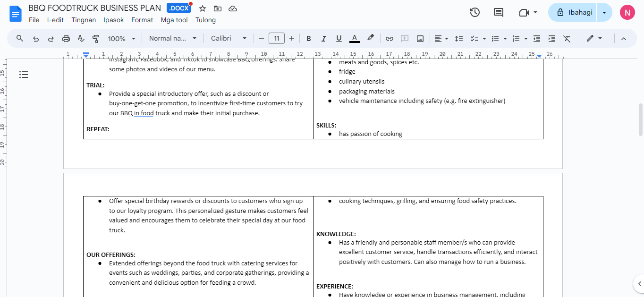This screenshot has width=644, height=297.
Task: Expand bulleted list options arrow
Action: tap(505, 39)
